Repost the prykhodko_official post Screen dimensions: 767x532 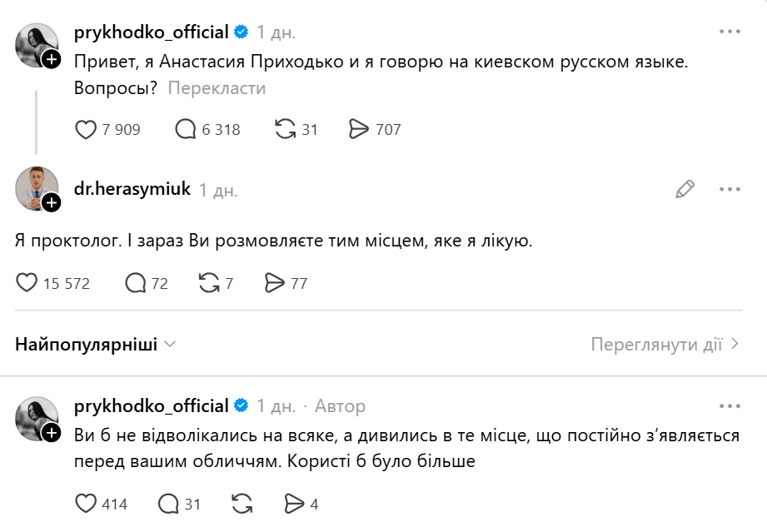click(281, 129)
